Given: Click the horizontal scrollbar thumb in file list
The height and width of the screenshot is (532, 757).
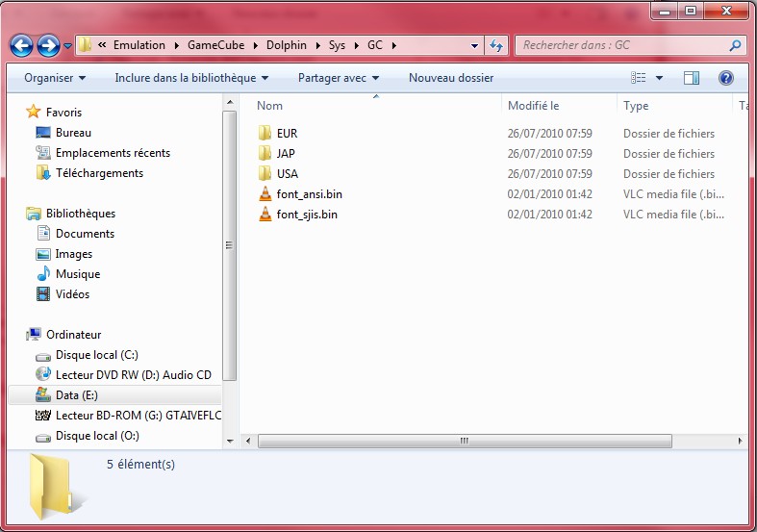Looking at the screenshot, I should [465, 441].
